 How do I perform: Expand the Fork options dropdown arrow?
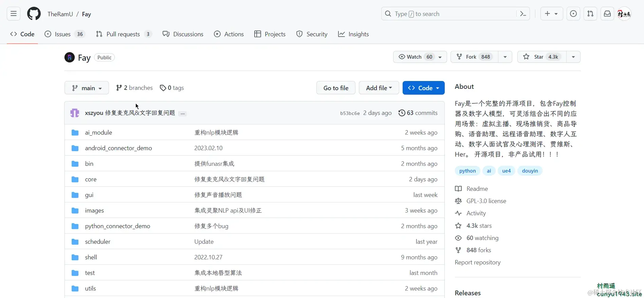click(505, 57)
